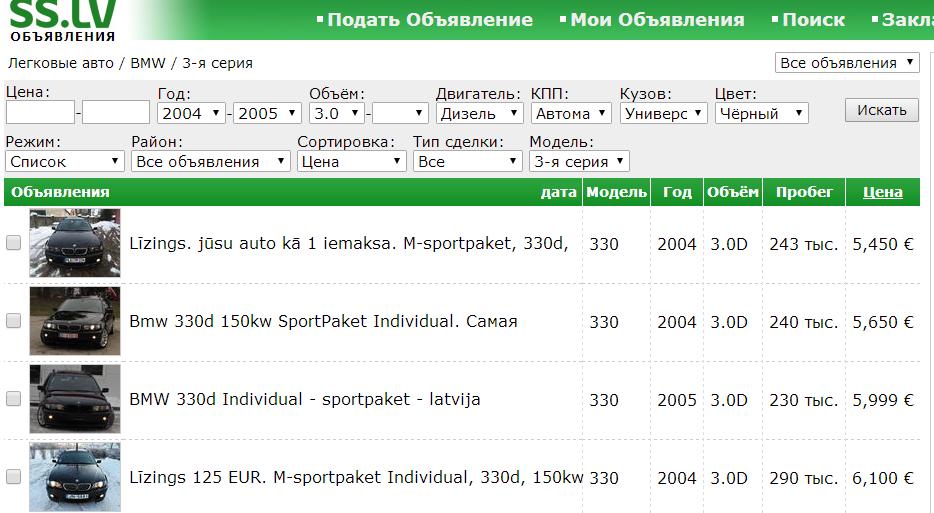The width and height of the screenshot is (934, 513).
Task: Open the Цвет dropdown showing Чёрный
Action: [x=760, y=113]
